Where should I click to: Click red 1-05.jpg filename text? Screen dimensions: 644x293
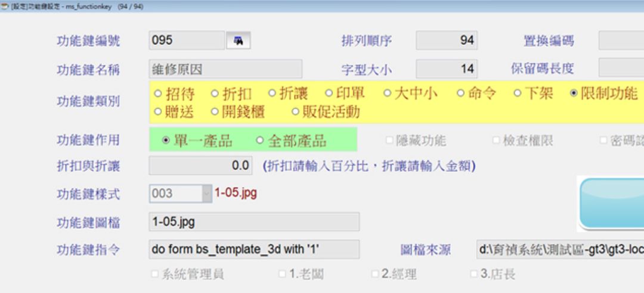point(236,193)
